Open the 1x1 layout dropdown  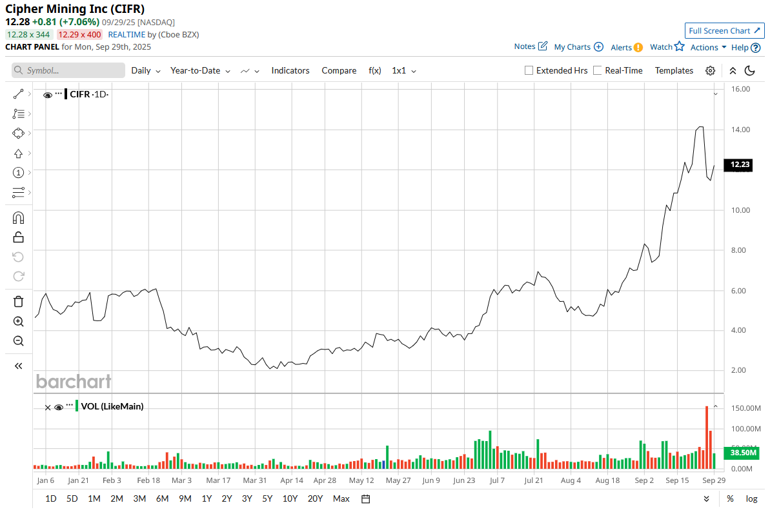tap(404, 71)
